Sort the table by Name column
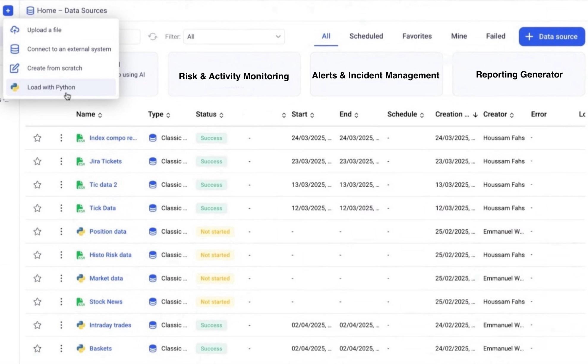Viewport: 588px width, 364px height. click(x=89, y=115)
